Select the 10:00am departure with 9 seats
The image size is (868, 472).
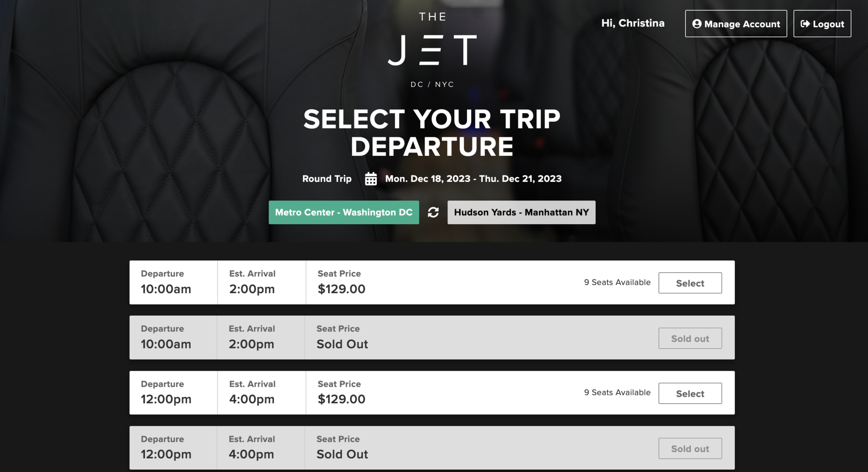690,283
